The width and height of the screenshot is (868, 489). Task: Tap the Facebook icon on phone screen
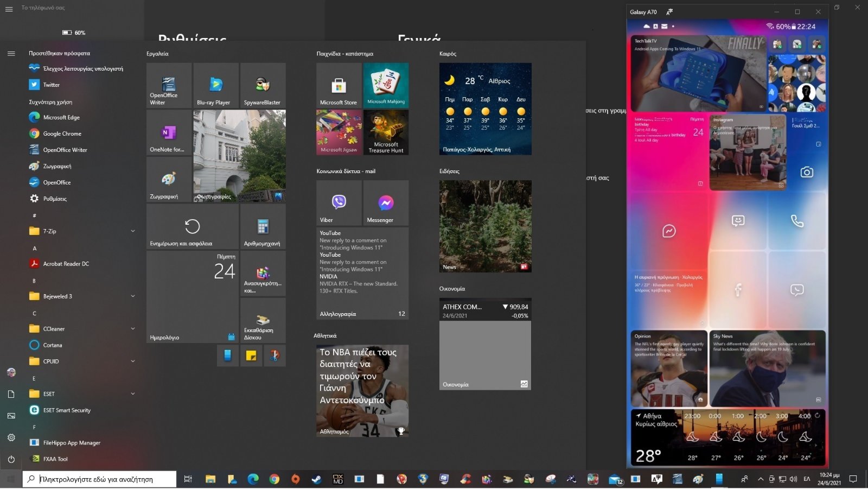click(738, 290)
